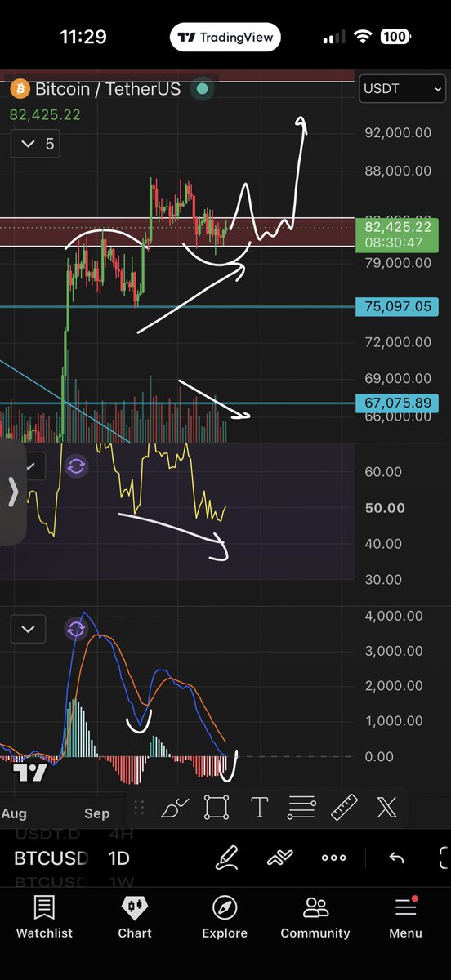Select the Bitcoin / TetherUS symbol title
This screenshot has height=980, width=451.
coord(108,88)
